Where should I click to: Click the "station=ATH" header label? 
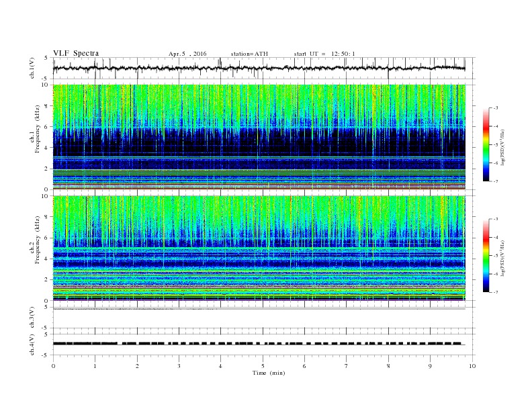[x=249, y=54]
